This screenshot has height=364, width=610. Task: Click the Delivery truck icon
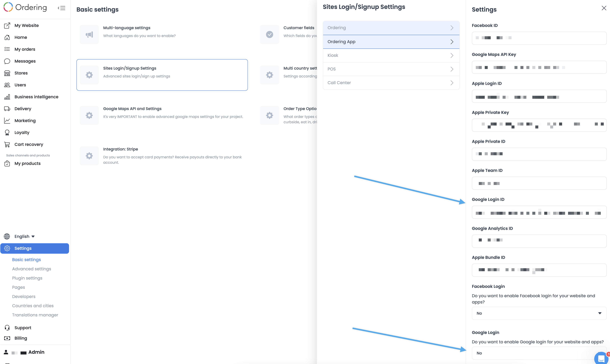click(7, 109)
